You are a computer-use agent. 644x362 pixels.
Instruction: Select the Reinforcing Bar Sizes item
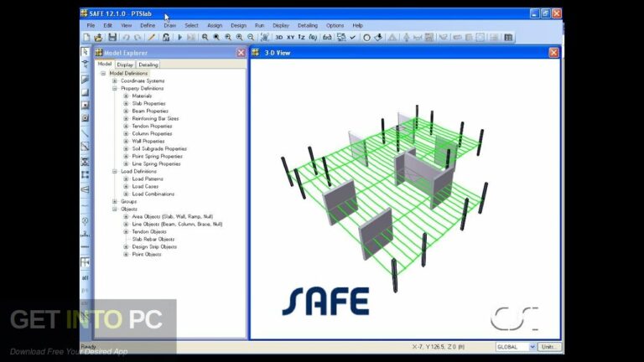tap(155, 119)
